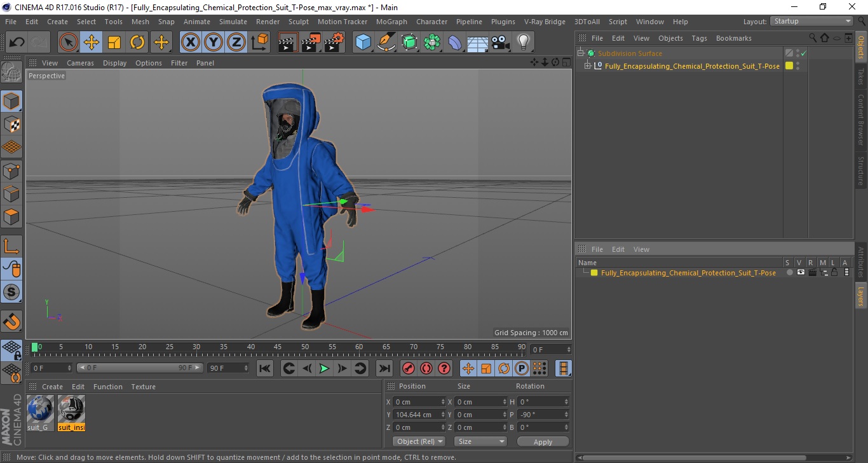Step the P rotation spinner
Viewport: 868px width, 463px height.
pos(566,415)
